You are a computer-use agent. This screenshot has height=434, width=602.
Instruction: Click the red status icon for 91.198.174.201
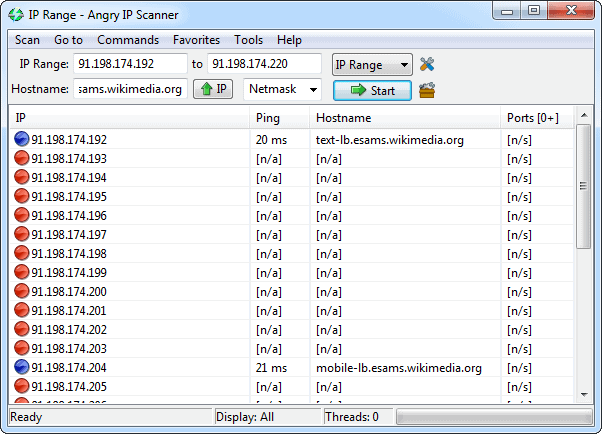point(22,310)
